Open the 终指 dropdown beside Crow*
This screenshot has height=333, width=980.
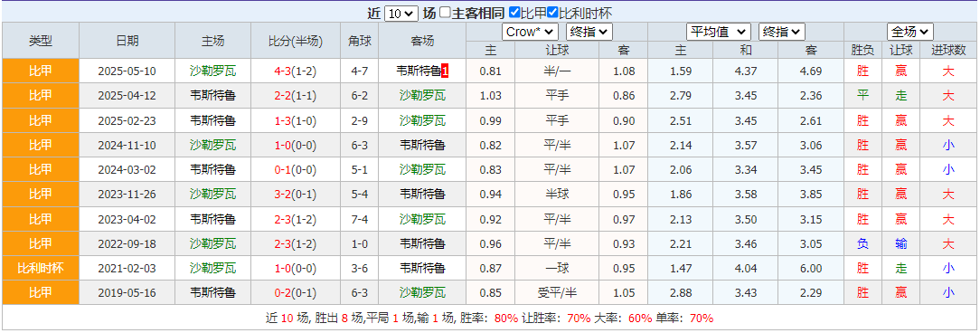click(589, 32)
